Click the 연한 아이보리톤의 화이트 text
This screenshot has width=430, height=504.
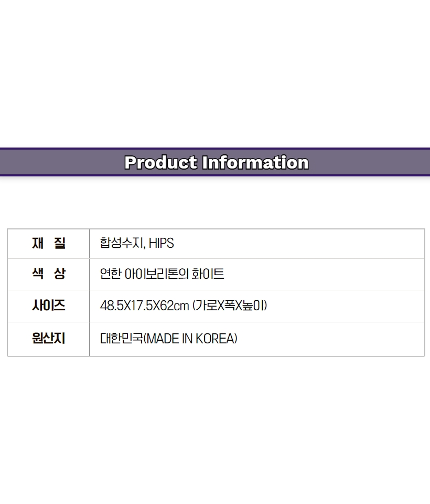coord(162,274)
